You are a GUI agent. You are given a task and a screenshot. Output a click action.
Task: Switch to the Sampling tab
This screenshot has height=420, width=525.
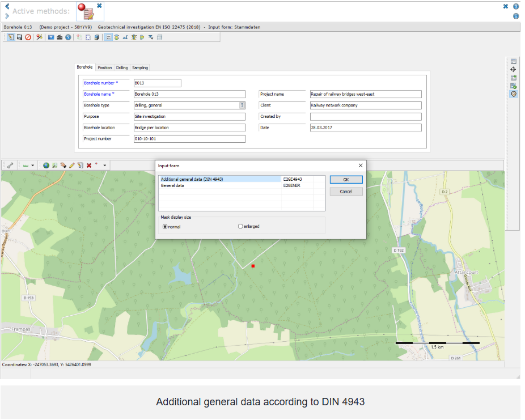click(140, 67)
